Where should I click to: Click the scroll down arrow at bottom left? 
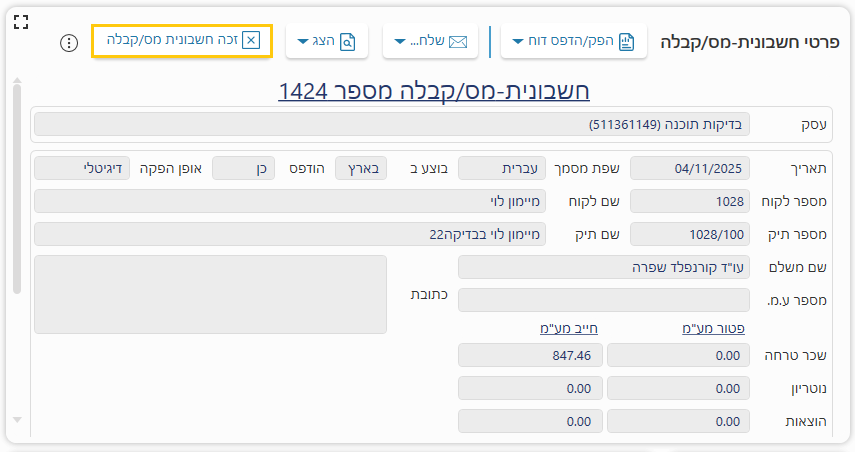[x=16, y=420]
